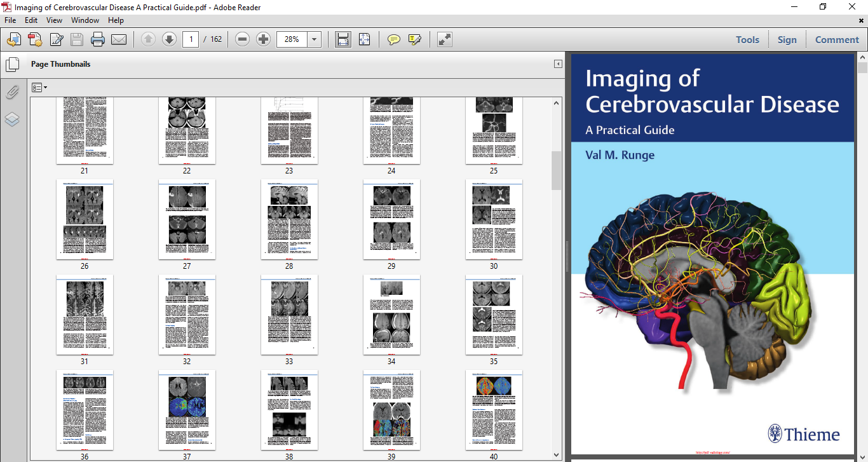868x462 pixels.
Task: Select page 39 thumbnail
Action: point(391,410)
